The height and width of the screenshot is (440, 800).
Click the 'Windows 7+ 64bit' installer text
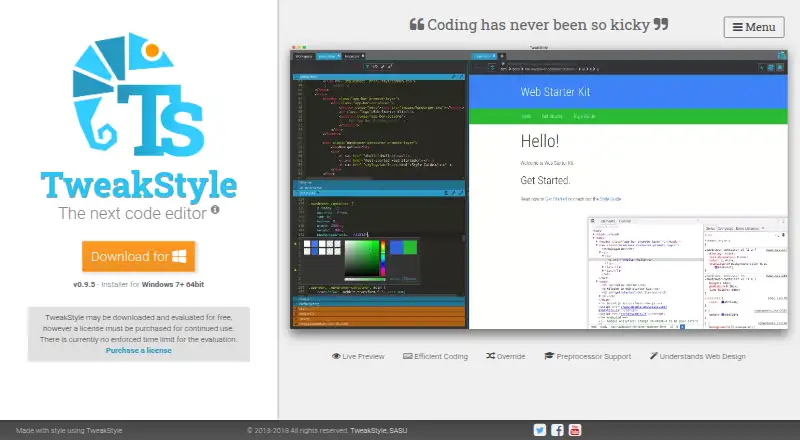coord(173,284)
